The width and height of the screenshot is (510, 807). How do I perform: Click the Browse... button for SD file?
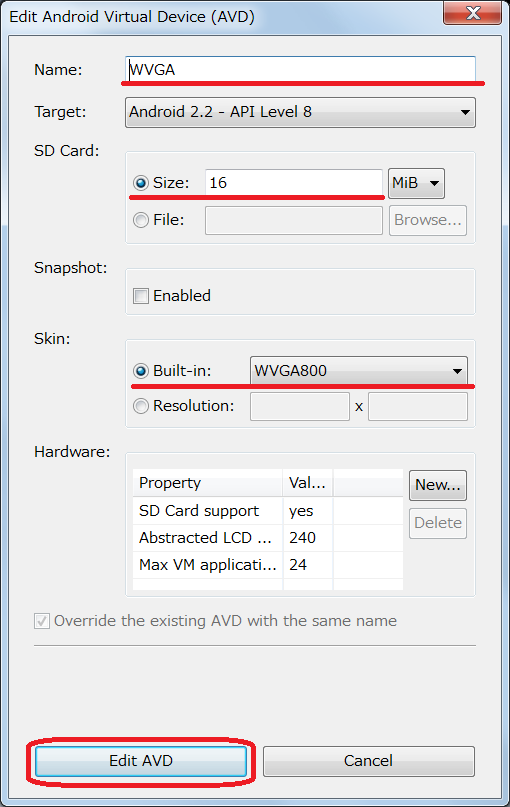428,220
